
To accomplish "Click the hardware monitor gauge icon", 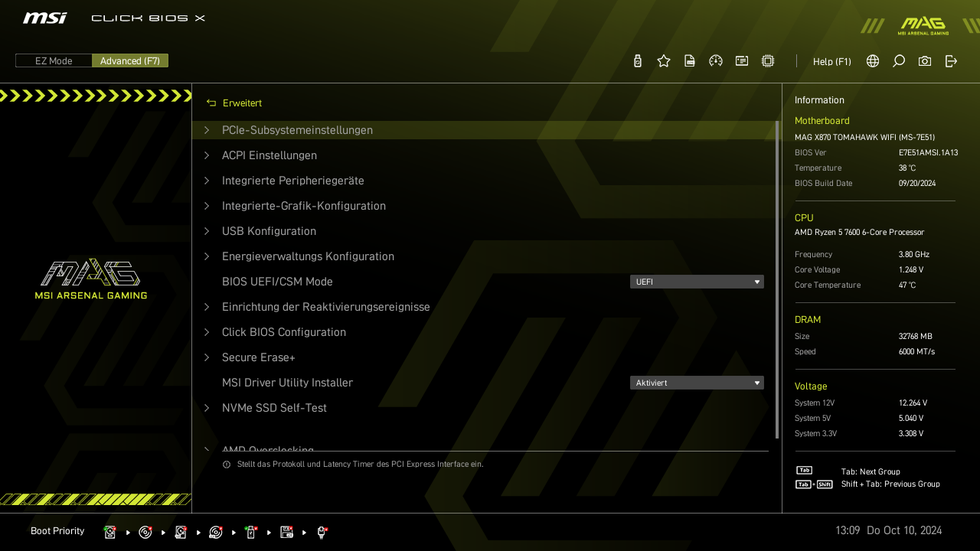I will [x=716, y=61].
